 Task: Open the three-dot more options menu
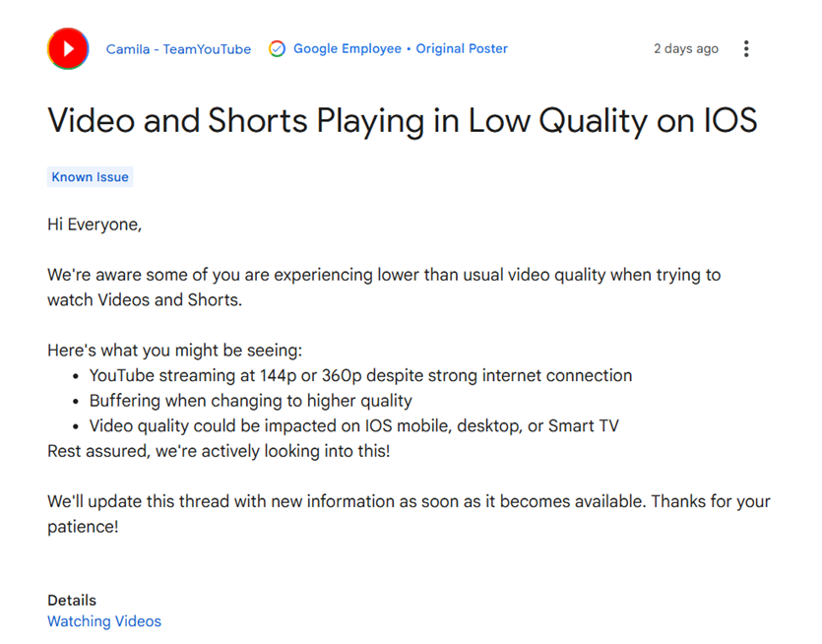pos(746,49)
